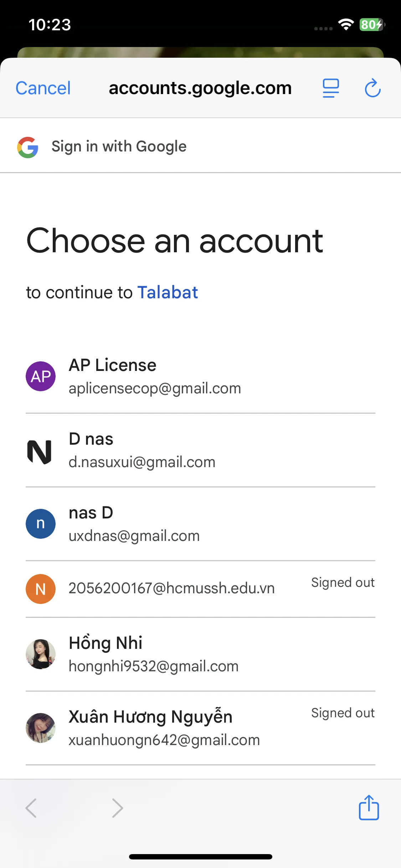Tap the accounts.google.com address title

tap(200, 88)
